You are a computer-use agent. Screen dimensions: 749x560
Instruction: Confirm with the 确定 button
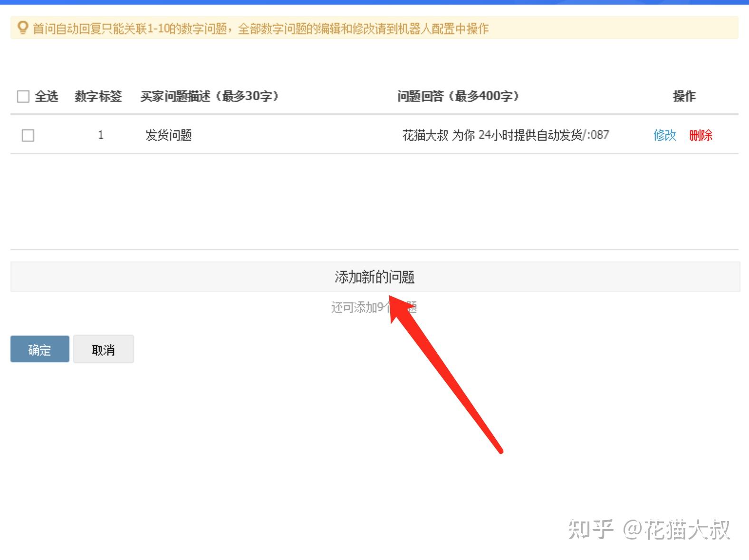pos(40,349)
